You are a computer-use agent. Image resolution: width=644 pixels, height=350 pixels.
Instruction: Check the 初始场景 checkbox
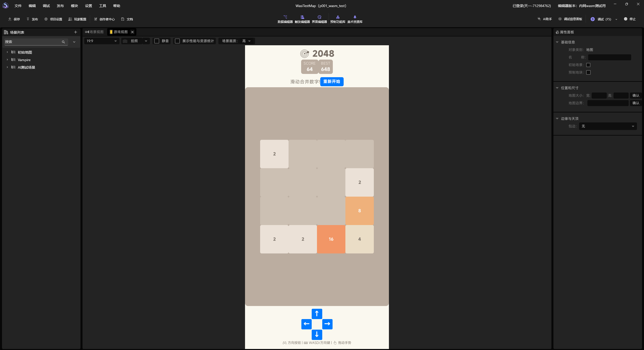588,65
